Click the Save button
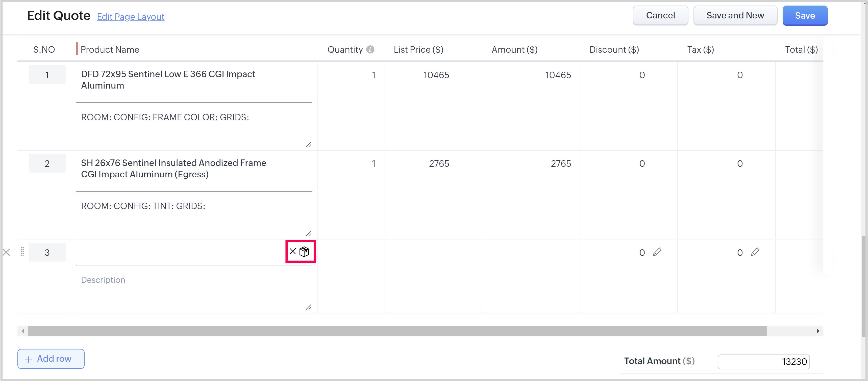 click(804, 15)
